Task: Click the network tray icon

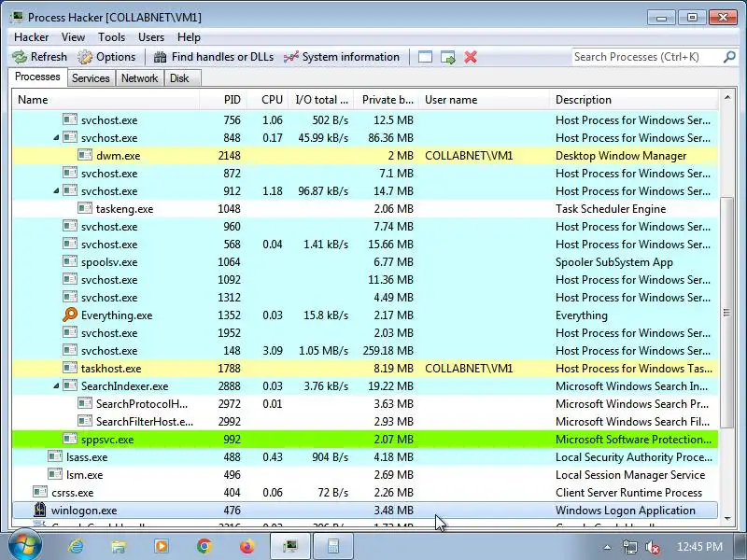Action: 630,547
